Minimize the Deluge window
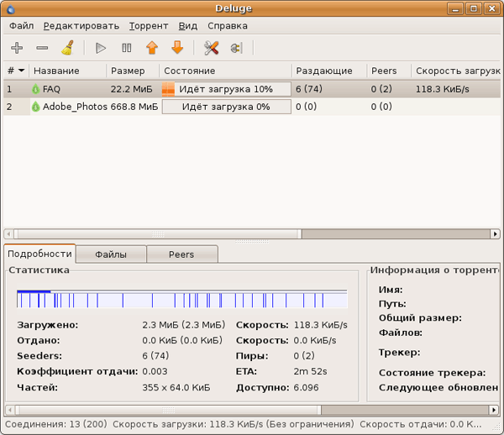This screenshot has width=504, height=435. point(455,8)
